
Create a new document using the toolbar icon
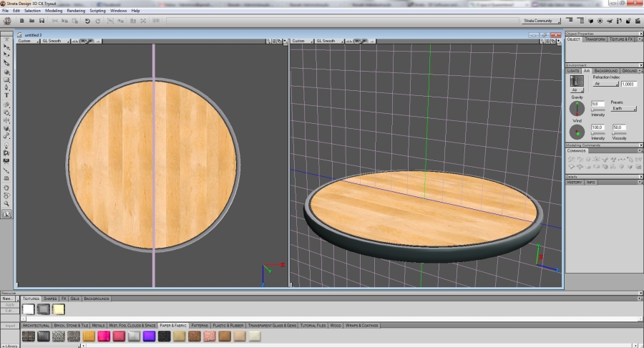[21, 21]
